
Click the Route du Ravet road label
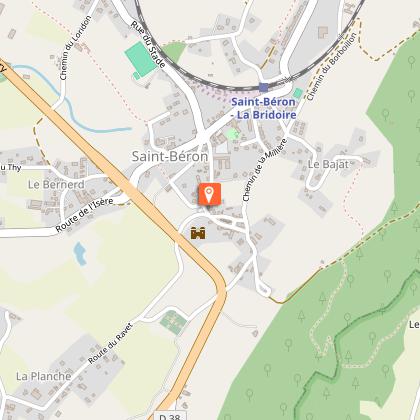click(110, 344)
